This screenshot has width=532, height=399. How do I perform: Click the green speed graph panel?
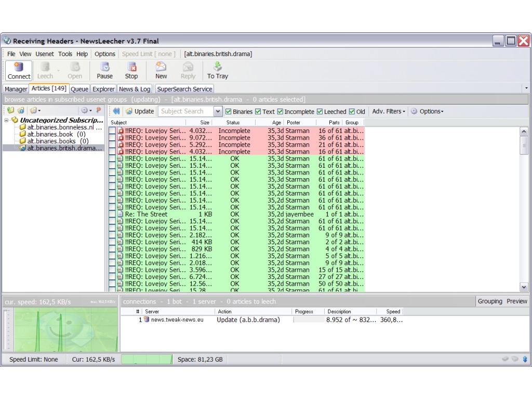click(66, 329)
